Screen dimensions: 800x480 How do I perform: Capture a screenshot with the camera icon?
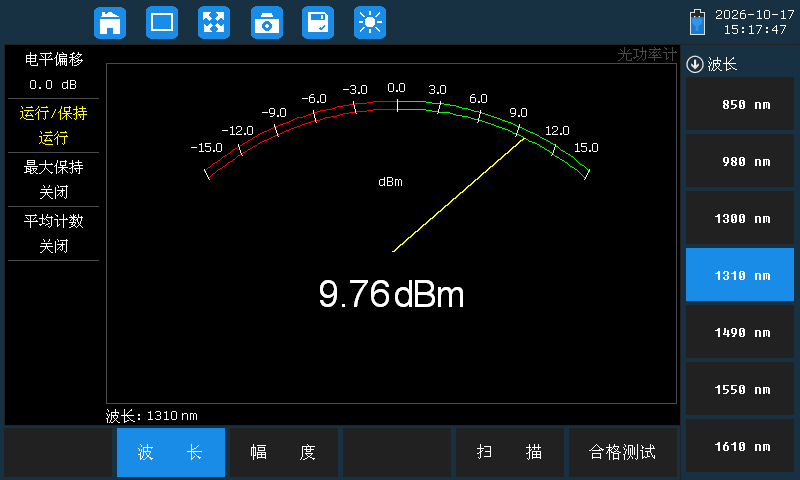(267, 22)
